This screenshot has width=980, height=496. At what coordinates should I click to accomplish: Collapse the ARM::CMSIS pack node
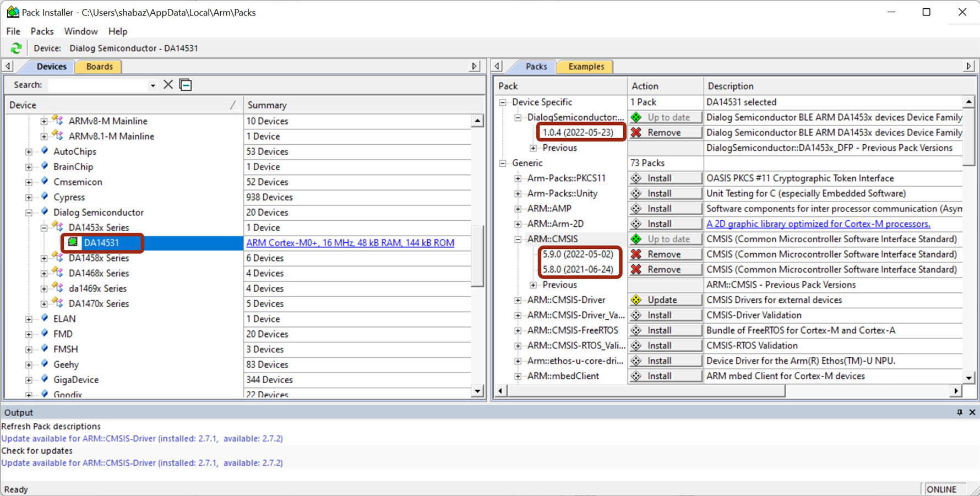tap(518, 239)
